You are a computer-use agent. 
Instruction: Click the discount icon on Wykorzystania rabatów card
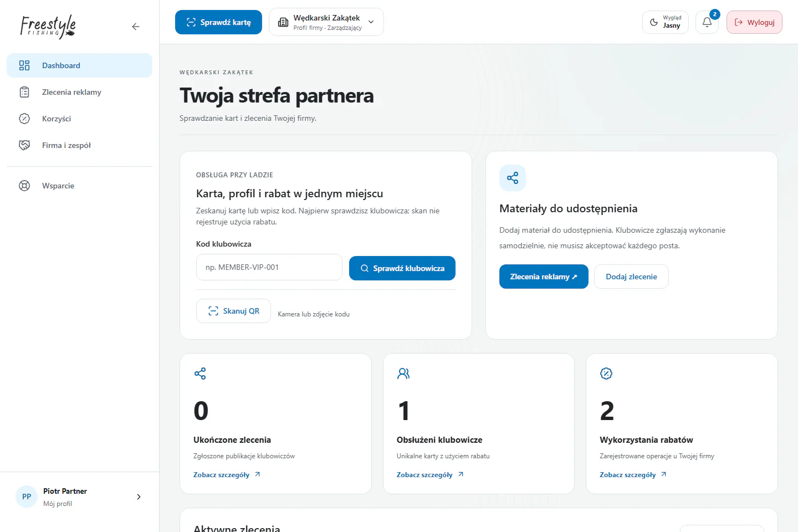point(606,374)
